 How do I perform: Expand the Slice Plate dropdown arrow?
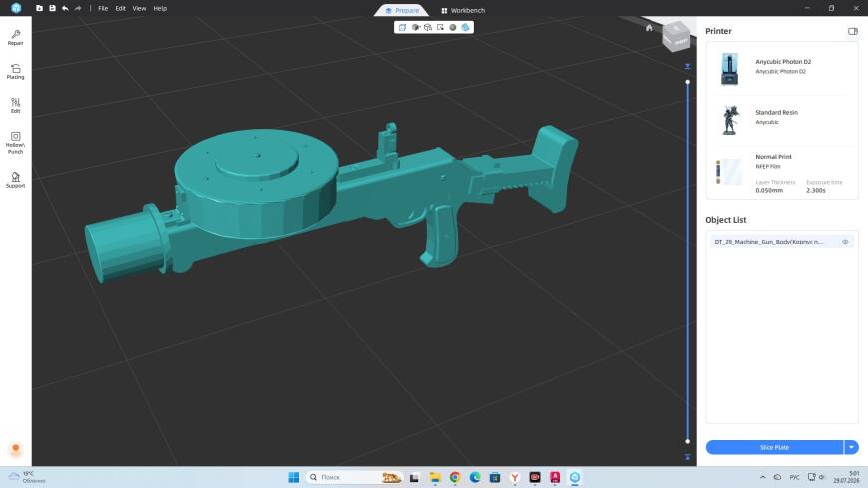851,447
